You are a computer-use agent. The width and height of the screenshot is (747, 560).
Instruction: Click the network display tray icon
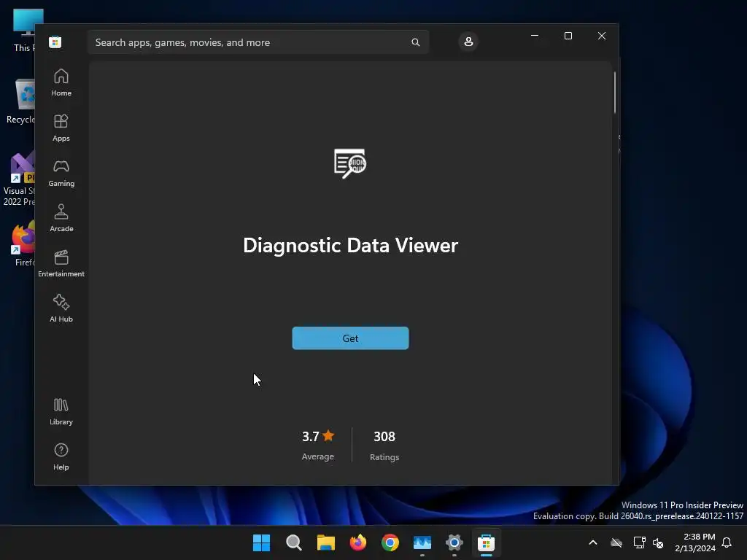click(x=639, y=542)
